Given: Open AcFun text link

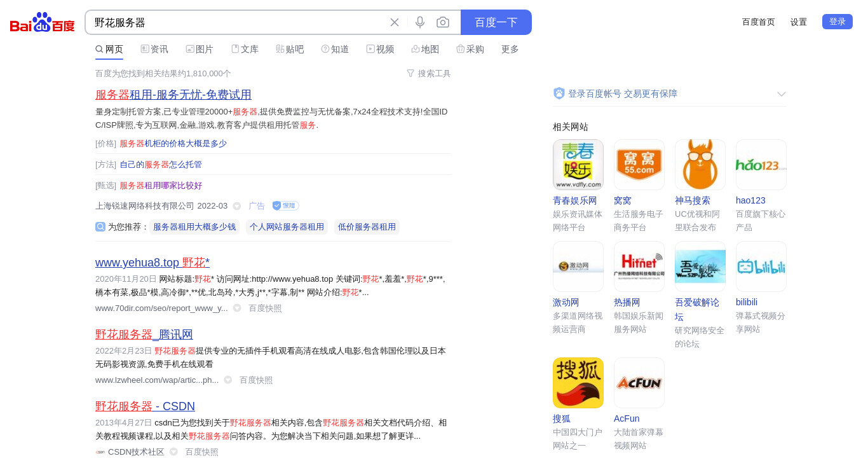Looking at the screenshot, I should 627,418.
